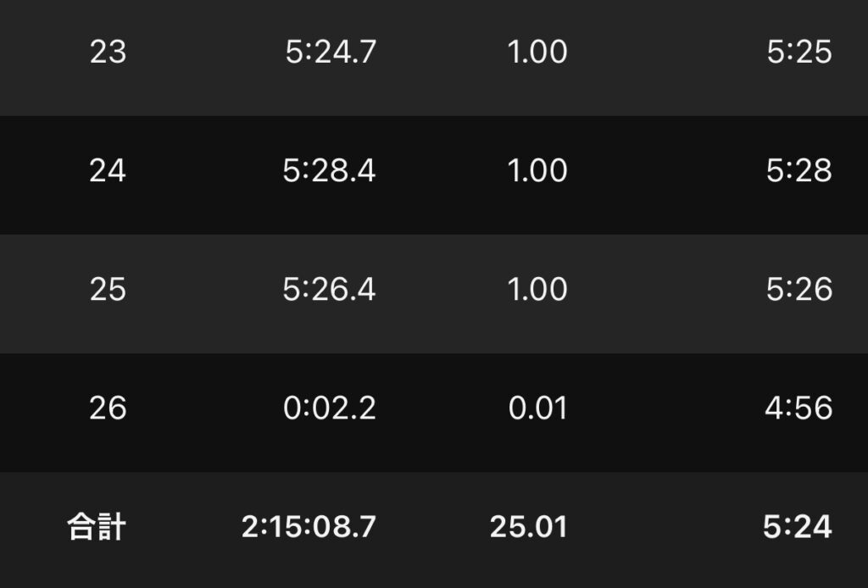Click lap 25 pace 5:26
The image size is (868, 588).
point(798,290)
